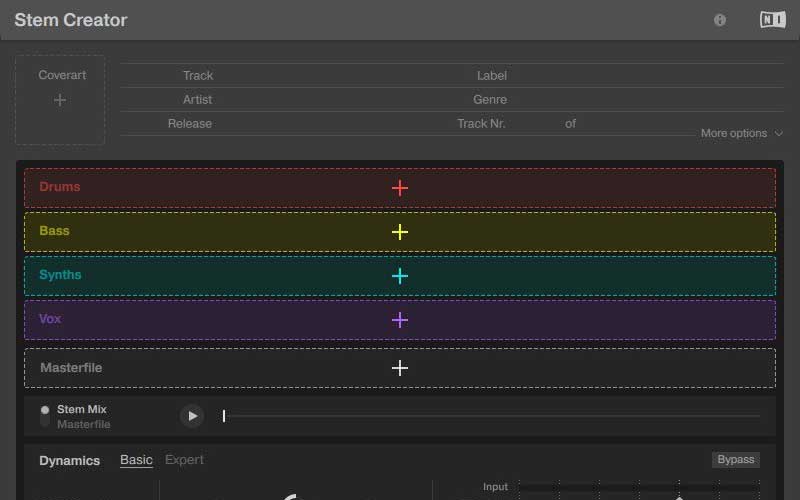The image size is (800, 500).
Task: Click the Native Instruments logo
Action: [772, 20]
